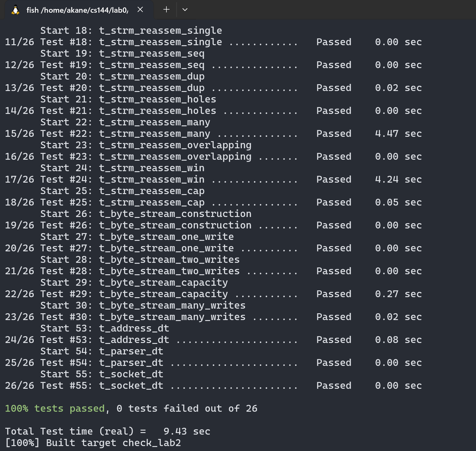Click 'Start 19: t_strm_reassem_seq' line

pyautogui.click(x=122, y=54)
